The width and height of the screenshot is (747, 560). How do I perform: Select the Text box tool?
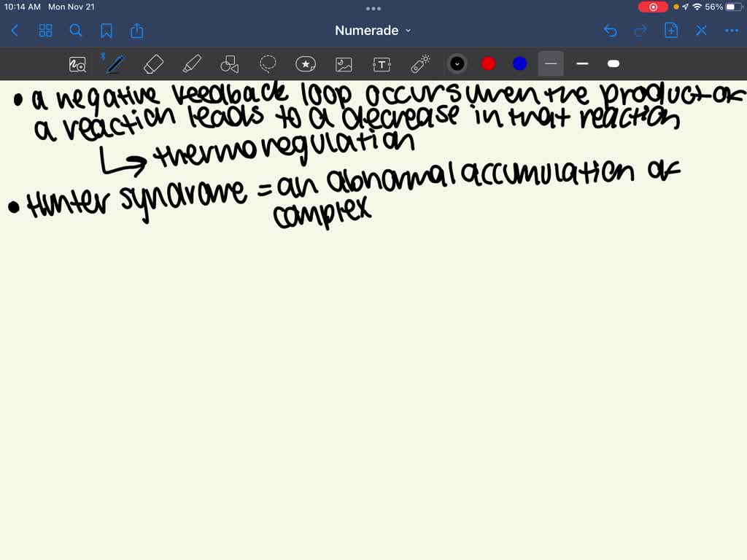pyautogui.click(x=382, y=64)
